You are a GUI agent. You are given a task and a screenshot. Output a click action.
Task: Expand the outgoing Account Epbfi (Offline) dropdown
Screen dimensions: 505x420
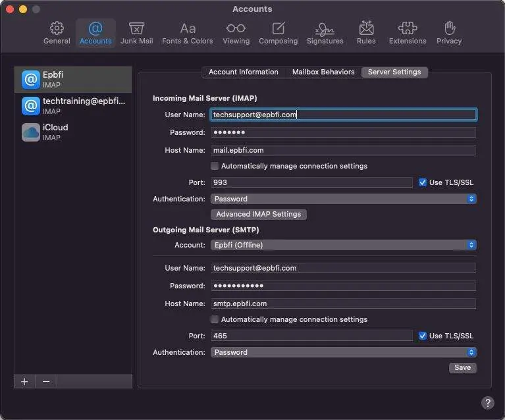pos(343,245)
